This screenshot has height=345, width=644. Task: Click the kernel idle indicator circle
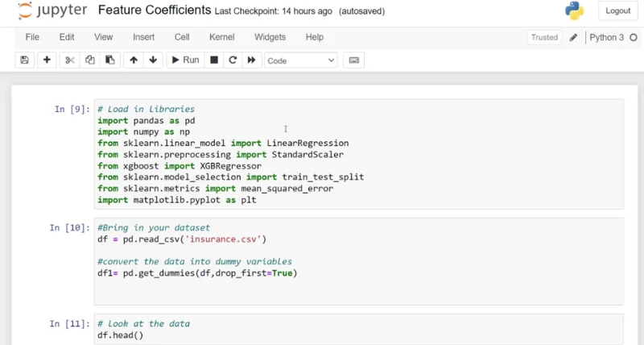click(x=634, y=37)
